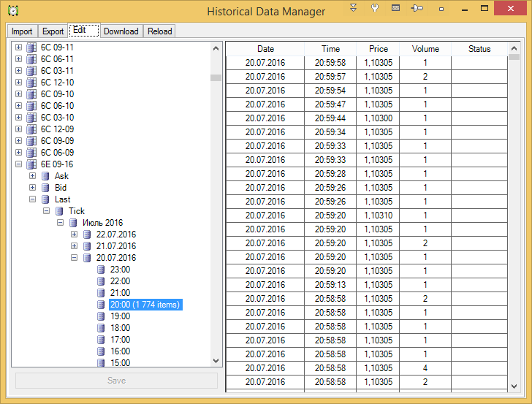
Task: Collapse the 6E 09-16 instrument node
Action: pyautogui.click(x=18, y=164)
